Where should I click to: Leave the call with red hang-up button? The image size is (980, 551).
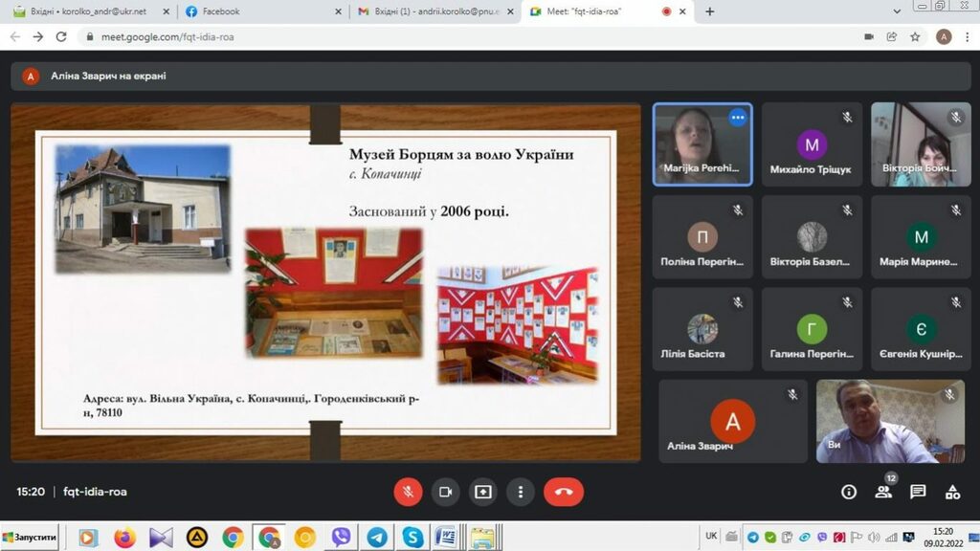tap(564, 492)
